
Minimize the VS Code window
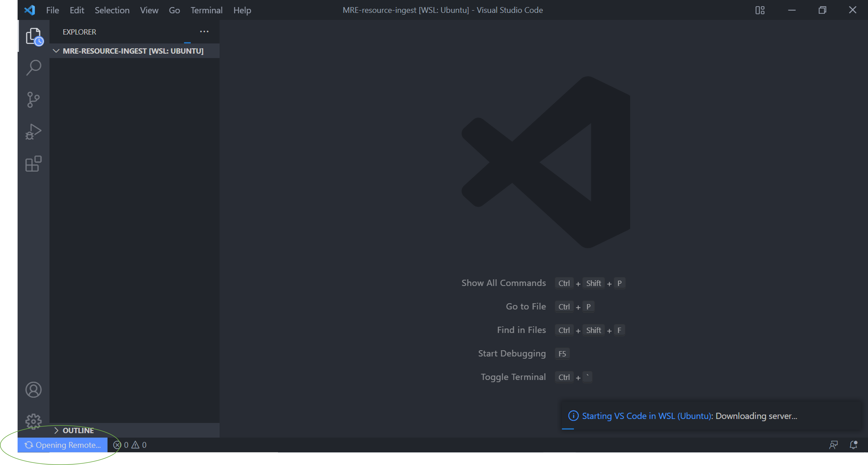point(792,10)
